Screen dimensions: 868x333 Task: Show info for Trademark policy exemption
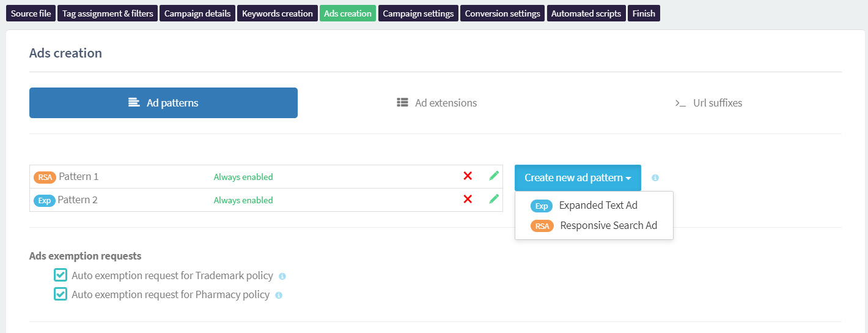pos(282,277)
